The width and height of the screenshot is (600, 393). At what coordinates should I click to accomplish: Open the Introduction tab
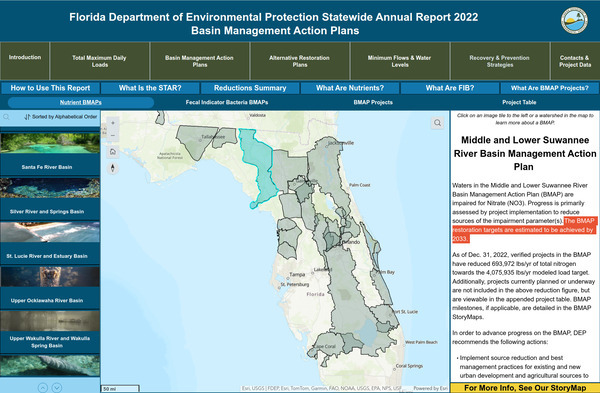click(25, 61)
